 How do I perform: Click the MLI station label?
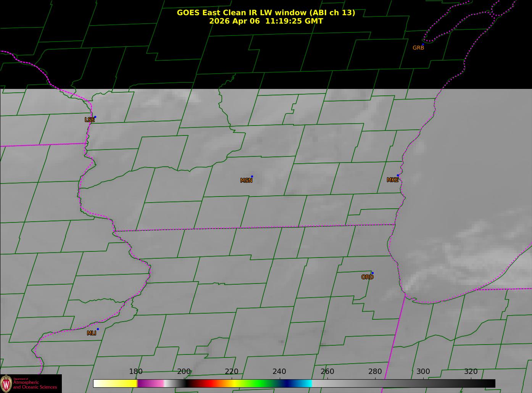click(x=92, y=333)
